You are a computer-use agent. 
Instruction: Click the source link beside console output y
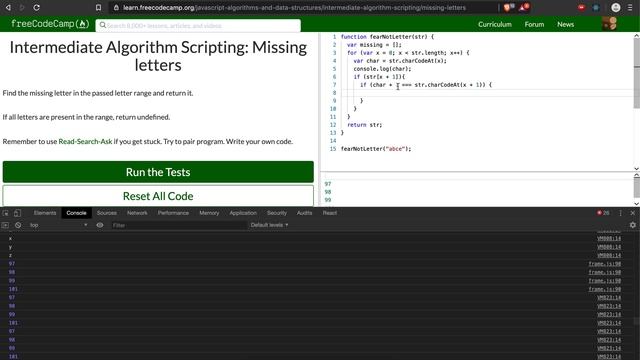(x=609, y=247)
